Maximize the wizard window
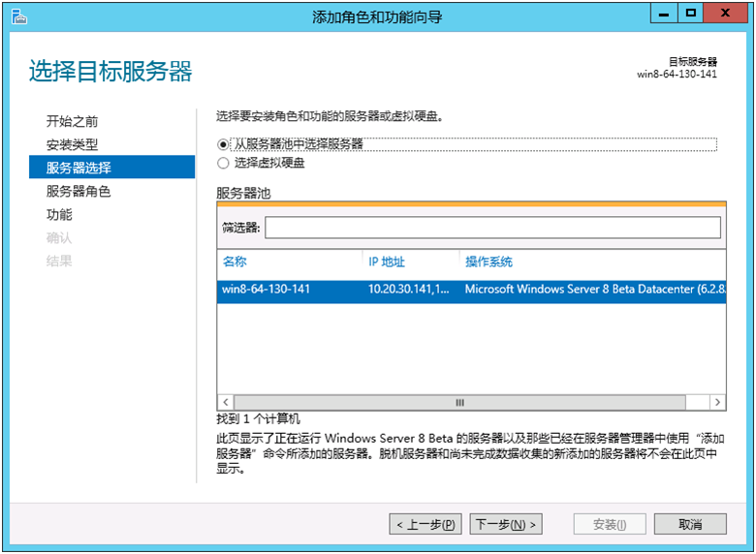The width and height of the screenshot is (756, 554). [691, 15]
